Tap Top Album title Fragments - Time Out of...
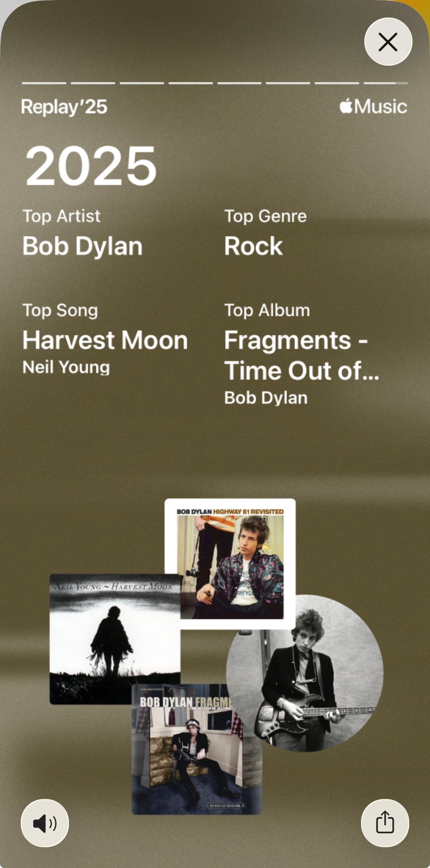This screenshot has height=868, width=430. [x=302, y=355]
